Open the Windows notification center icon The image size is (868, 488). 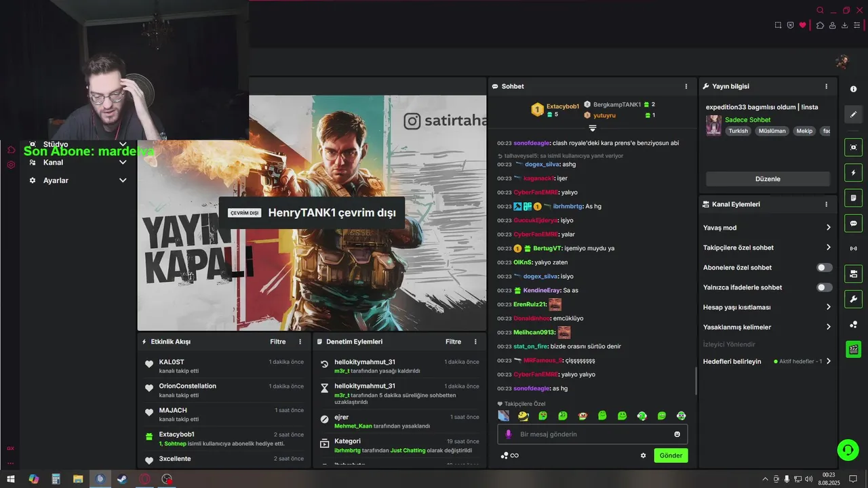(854, 479)
